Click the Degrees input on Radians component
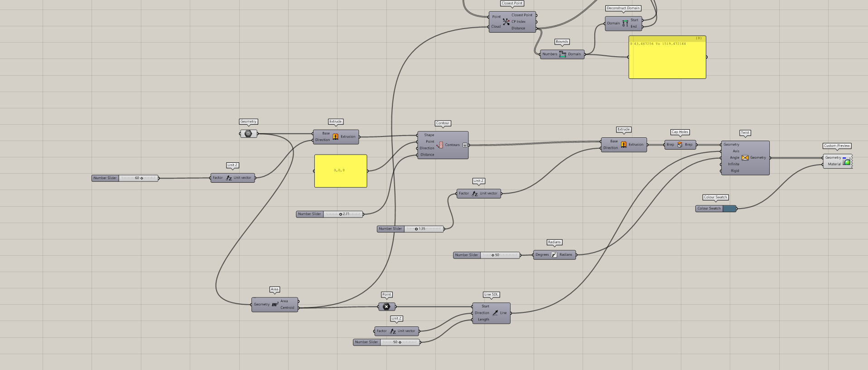The width and height of the screenshot is (868, 370). click(x=542, y=255)
